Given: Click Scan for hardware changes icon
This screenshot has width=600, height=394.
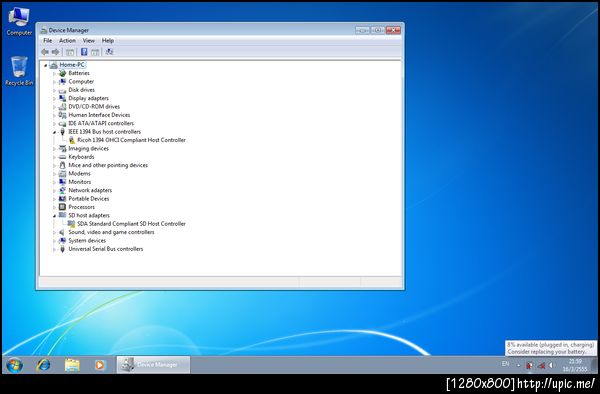Looking at the screenshot, I should pos(109,52).
